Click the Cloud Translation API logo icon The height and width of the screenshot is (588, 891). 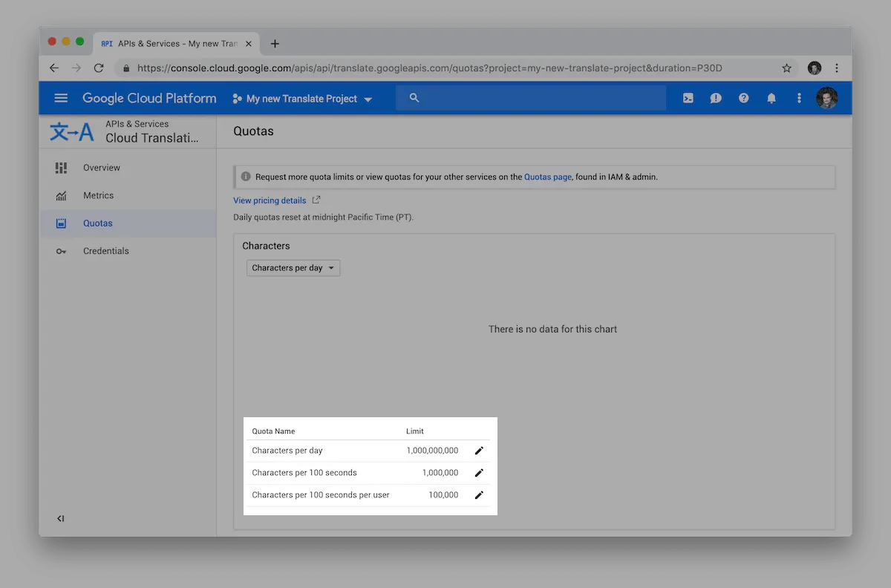click(x=72, y=132)
